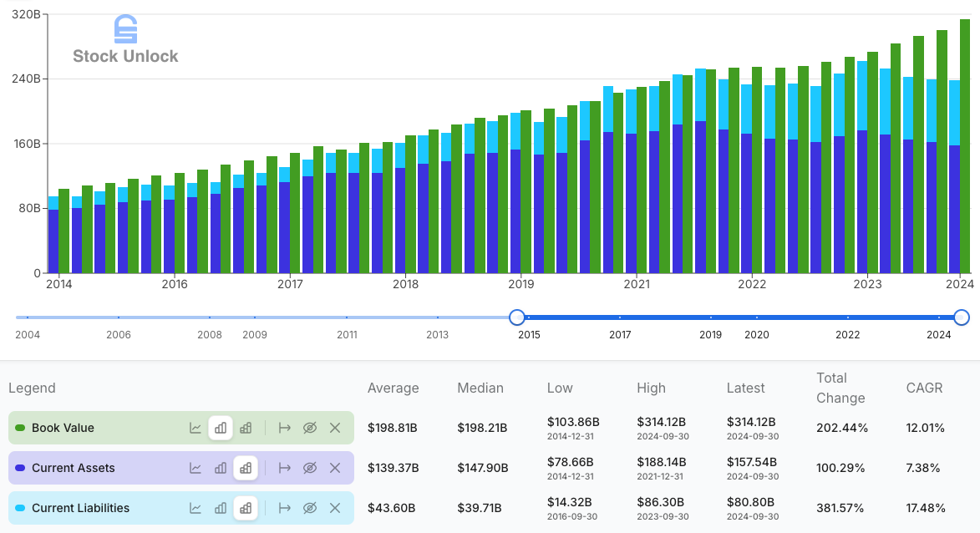The width and height of the screenshot is (980, 533).
Task: Select stacked bar chart icon for Book Value
Action: [x=246, y=427]
